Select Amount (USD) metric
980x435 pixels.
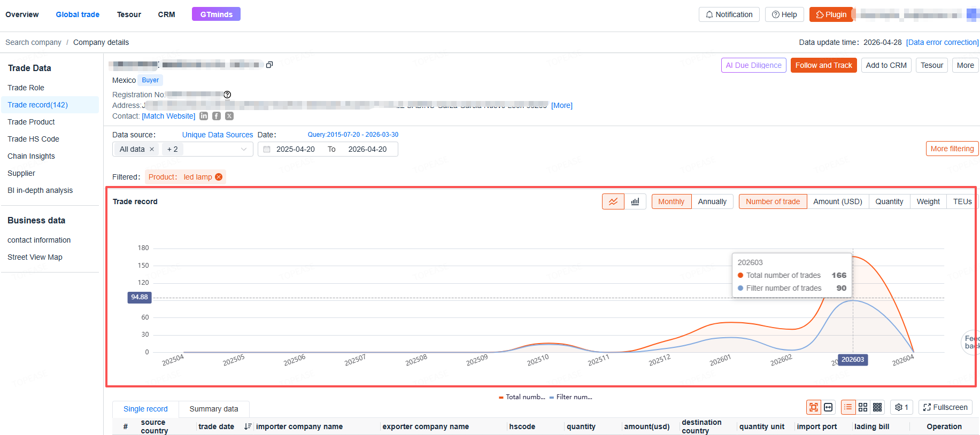tap(838, 201)
